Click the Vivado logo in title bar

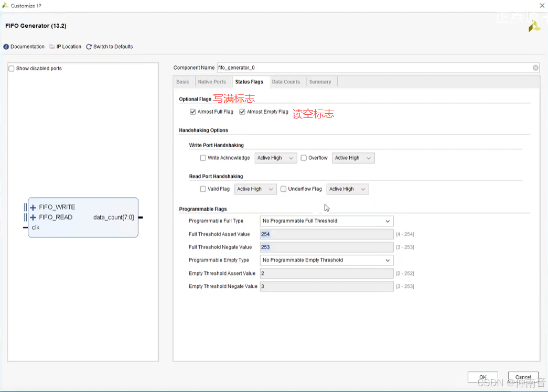coord(5,6)
